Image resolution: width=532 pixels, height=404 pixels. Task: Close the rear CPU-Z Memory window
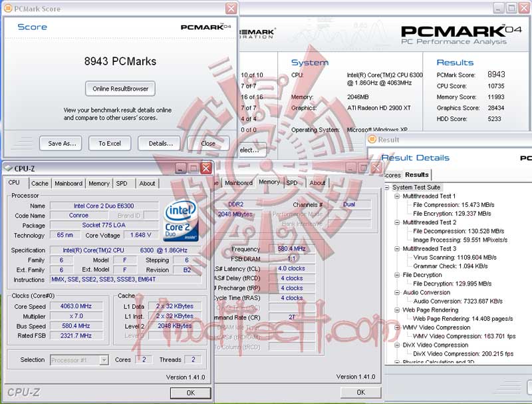(376, 168)
